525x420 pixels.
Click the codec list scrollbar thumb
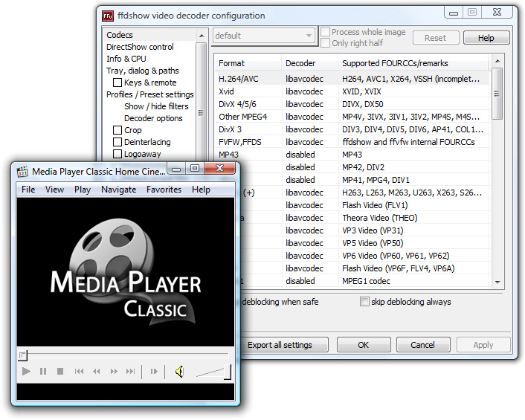click(497, 94)
